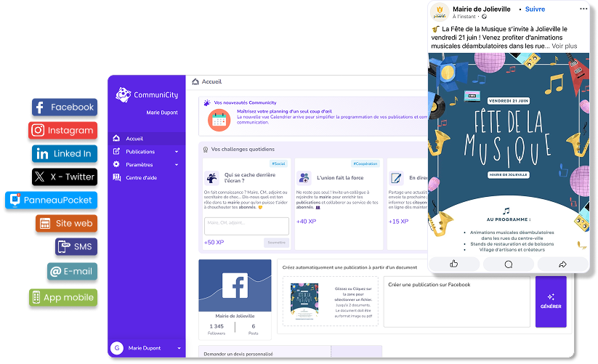
Task: Expand the post text with Voir plus
Action: coord(565,46)
